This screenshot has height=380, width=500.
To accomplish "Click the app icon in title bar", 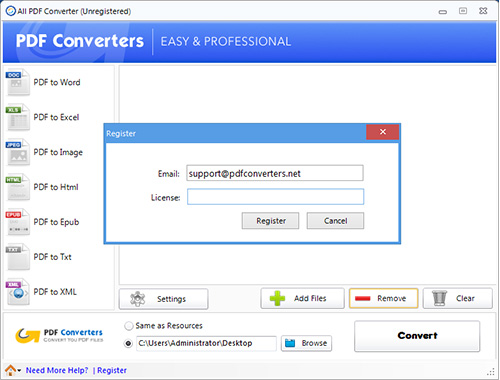I will point(11,11).
